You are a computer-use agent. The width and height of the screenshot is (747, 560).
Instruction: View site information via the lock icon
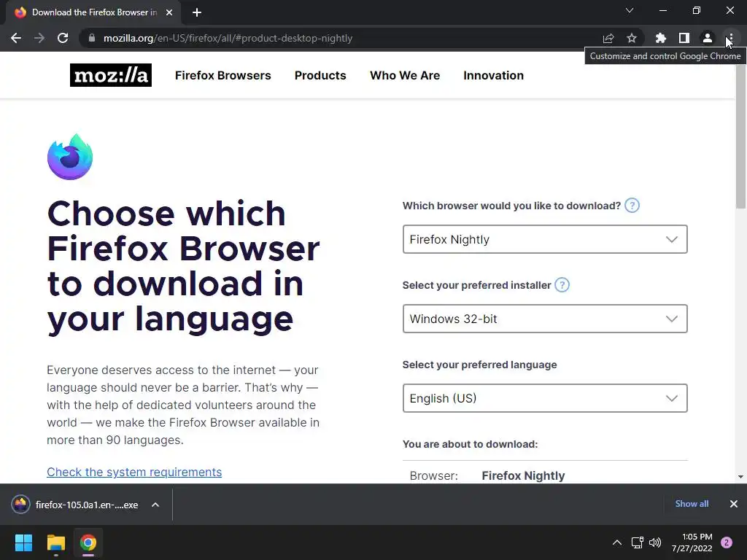tap(92, 38)
